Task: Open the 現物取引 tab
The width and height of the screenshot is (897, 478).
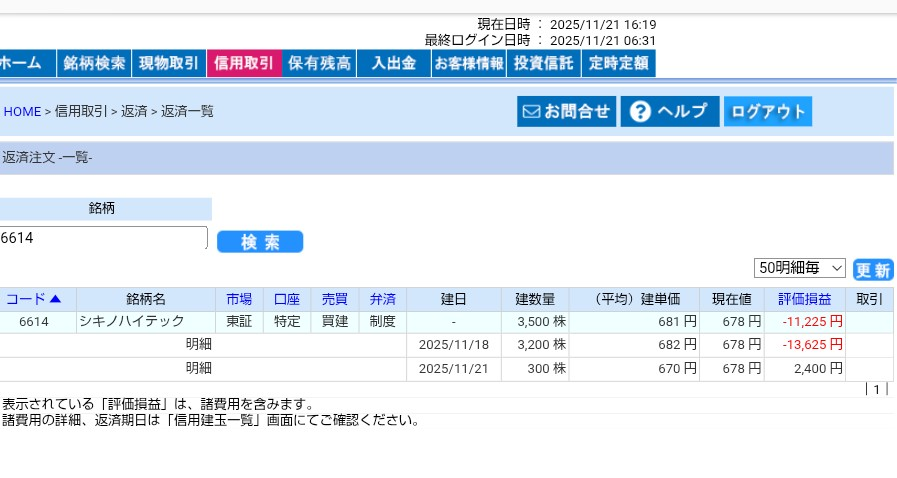Action: click(169, 63)
